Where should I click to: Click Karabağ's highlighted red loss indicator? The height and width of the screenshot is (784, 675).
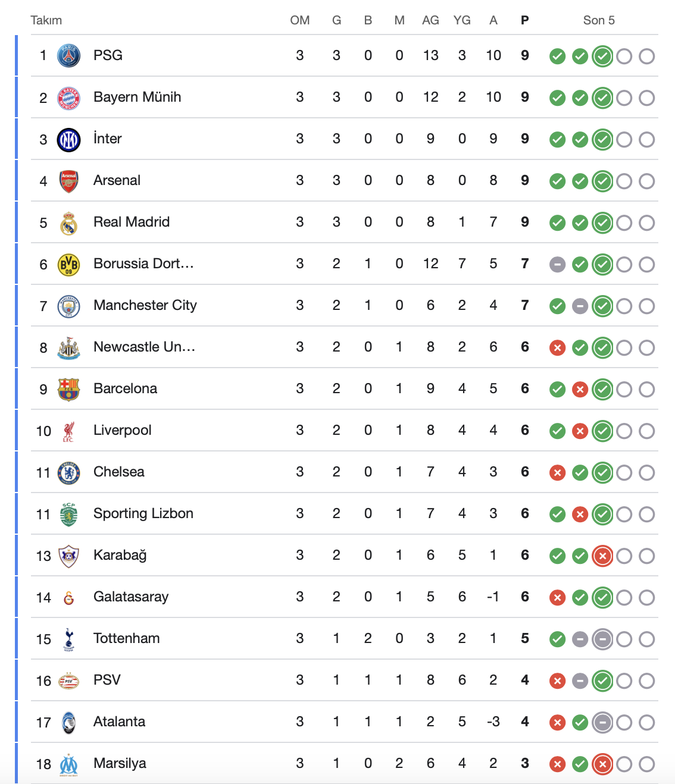click(x=602, y=556)
